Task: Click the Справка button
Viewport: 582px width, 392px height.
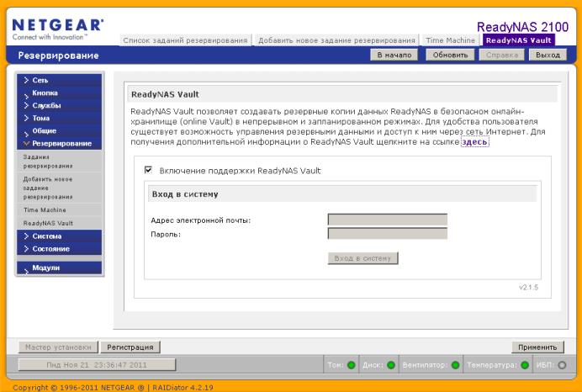Action: click(502, 55)
